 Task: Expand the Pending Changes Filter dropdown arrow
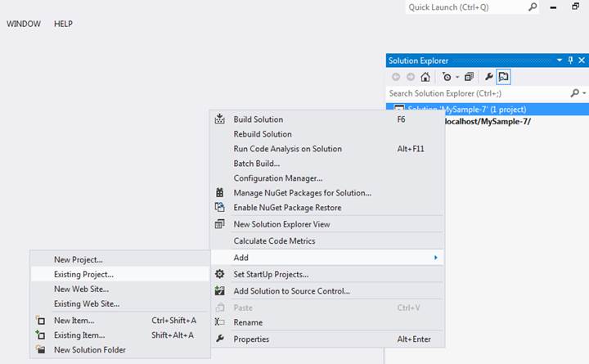(x=457, y=77)
